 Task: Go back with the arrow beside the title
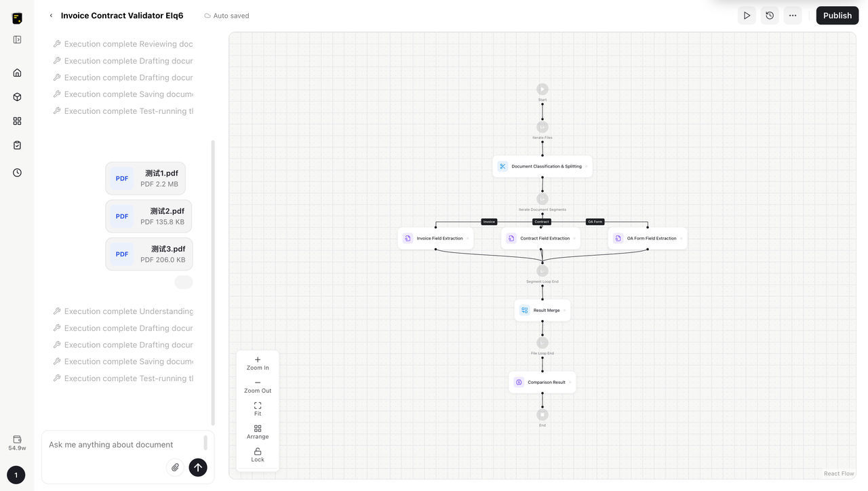coord(51,16)
